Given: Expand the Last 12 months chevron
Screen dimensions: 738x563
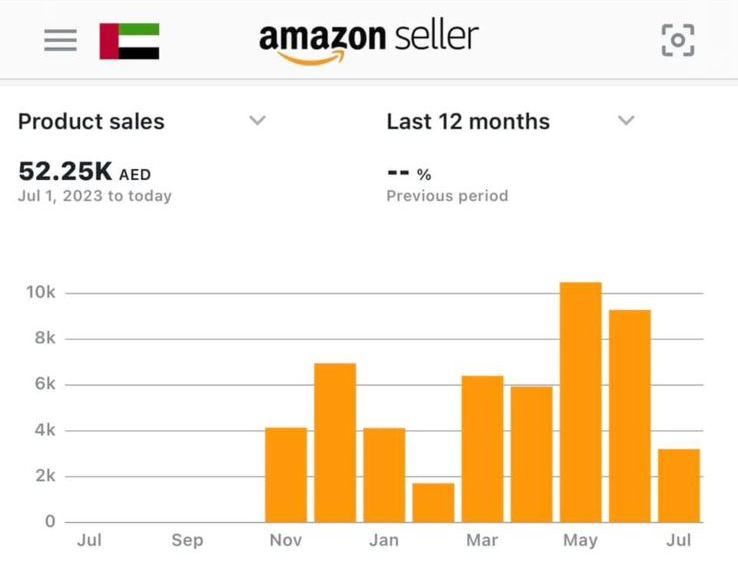Looking at the screenshot, I should point(626,121).
